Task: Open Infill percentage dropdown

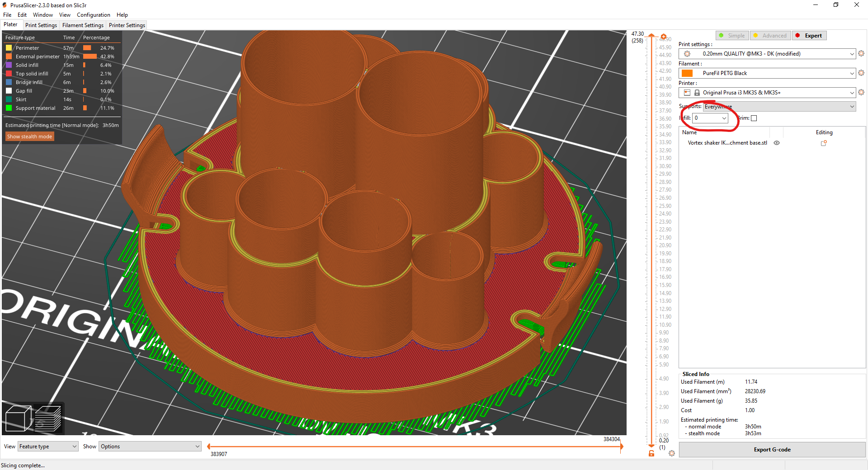Action: click(x=711, y=118)
